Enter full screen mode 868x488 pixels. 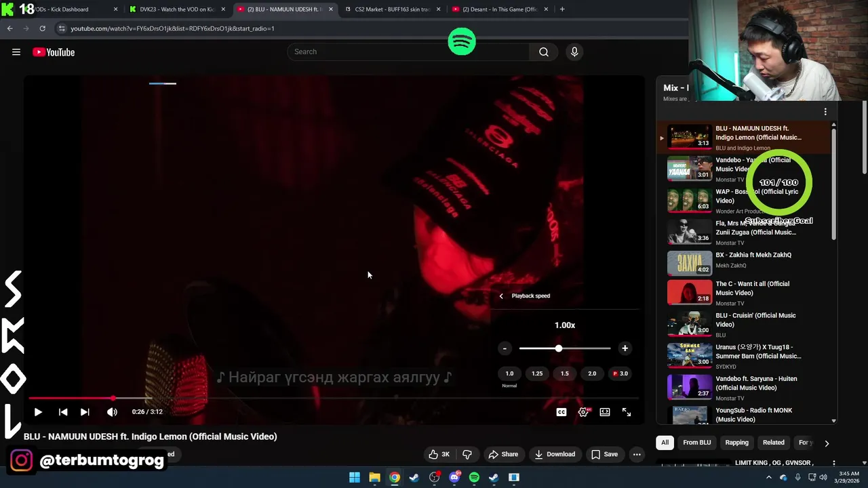click(627, 412)
